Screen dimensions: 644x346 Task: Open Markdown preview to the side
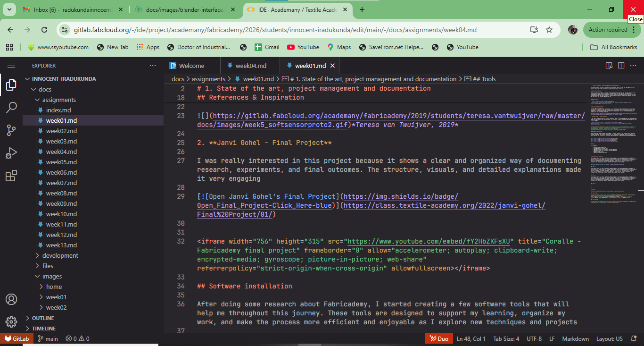click(609, 66)
